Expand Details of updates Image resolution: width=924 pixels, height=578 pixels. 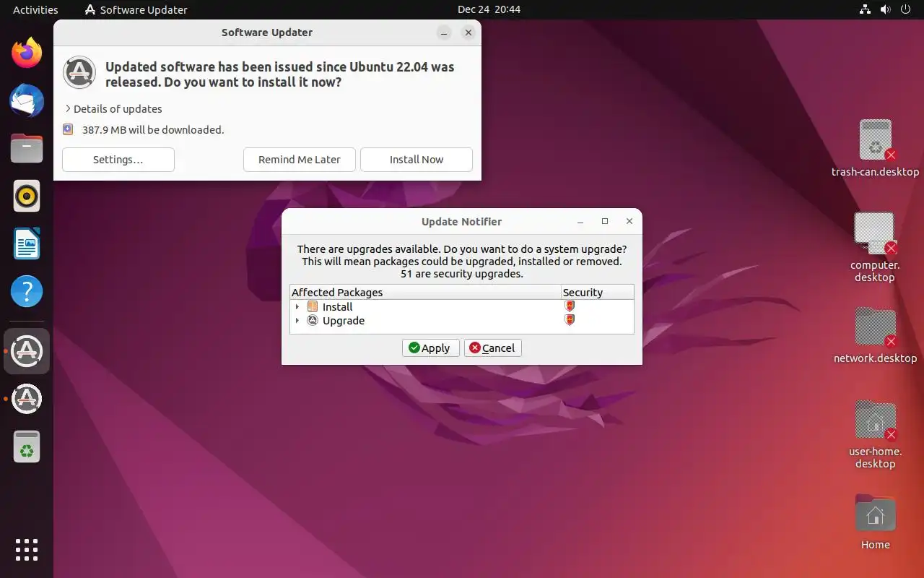113,108
